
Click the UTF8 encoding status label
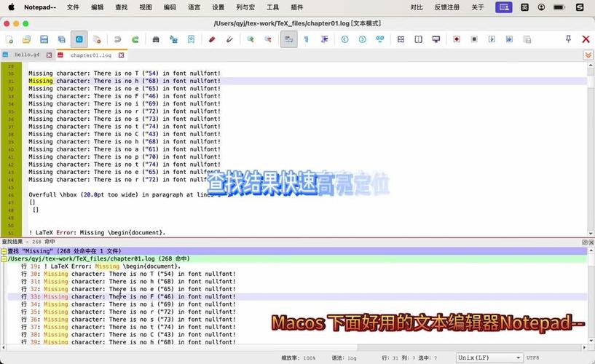pos(533,357)
